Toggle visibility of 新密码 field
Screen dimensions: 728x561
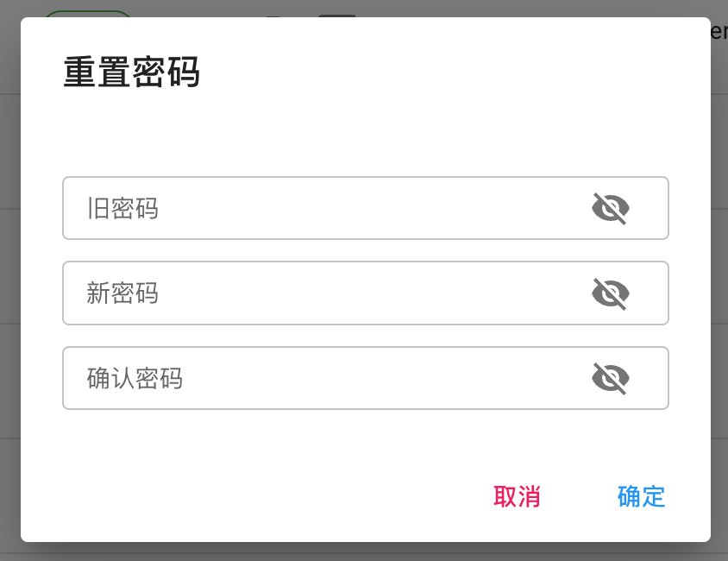[611, 293]
